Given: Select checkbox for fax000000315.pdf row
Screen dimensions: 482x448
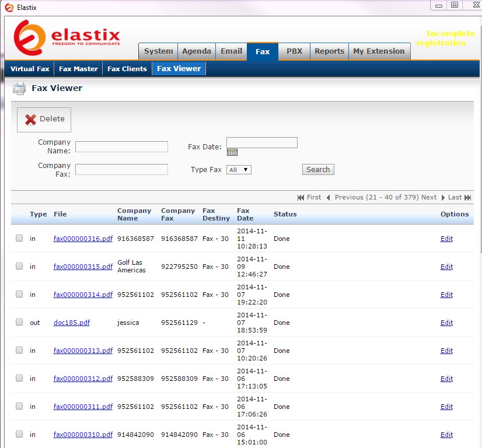Looking at the screenshot, I should tap(19, 266).
